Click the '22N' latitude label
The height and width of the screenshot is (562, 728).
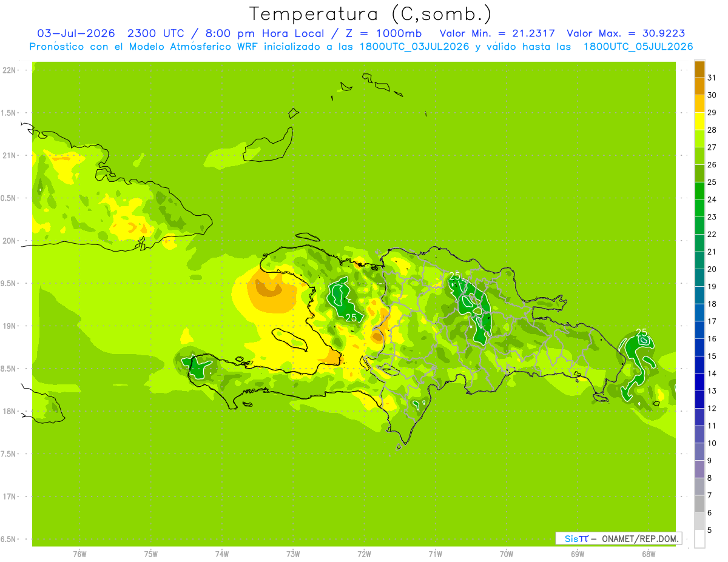(9, 70)
